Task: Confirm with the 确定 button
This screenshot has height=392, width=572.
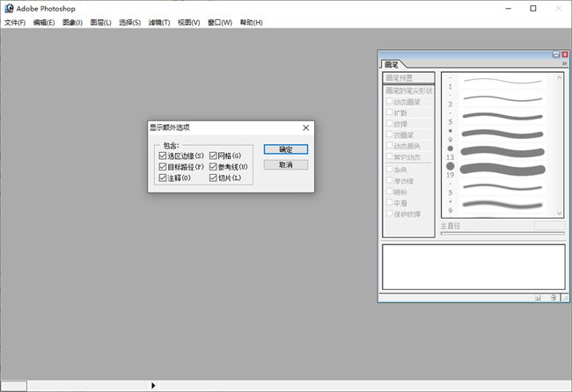Action: pyautogui.click(x=286, y=149)
